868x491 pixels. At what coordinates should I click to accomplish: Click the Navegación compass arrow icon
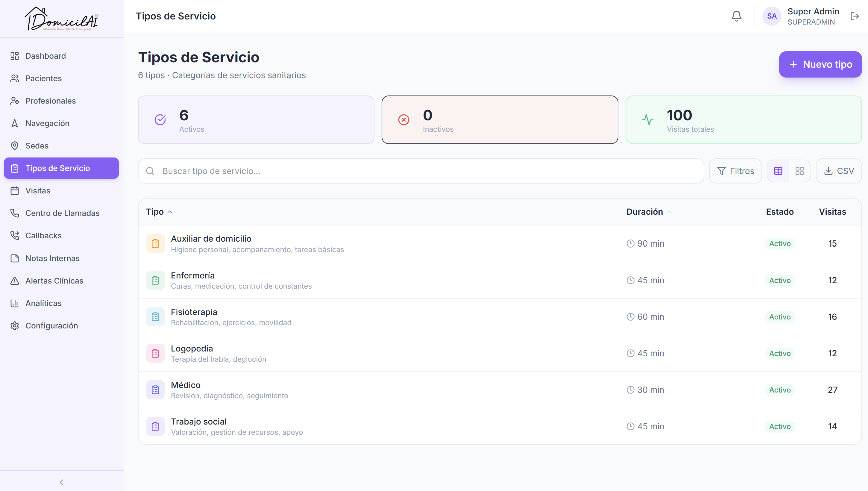[14, 123]
